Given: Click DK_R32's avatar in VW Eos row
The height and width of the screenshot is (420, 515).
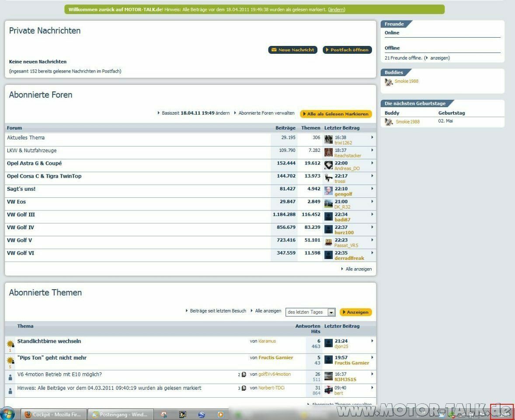Looking at the screenshot, I should tap(328, 204).
